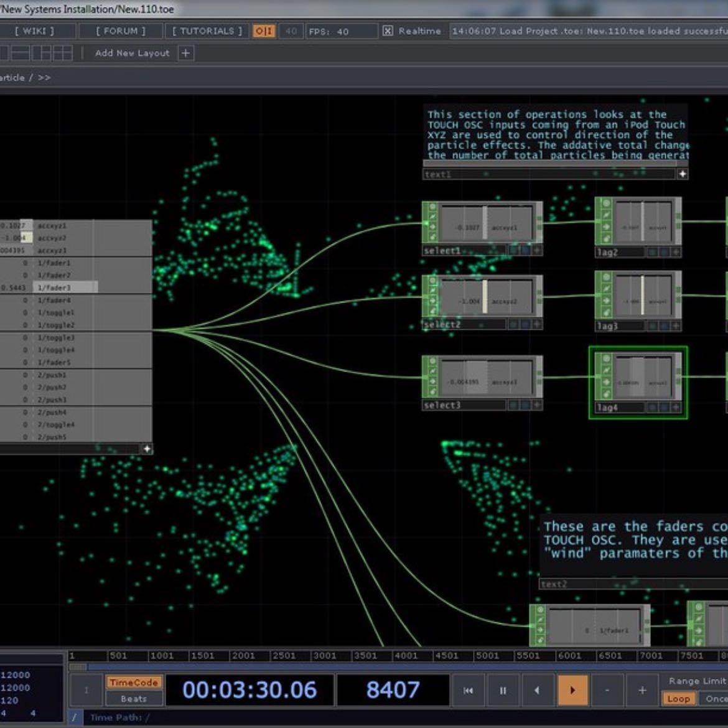The width and height of the screenshot is (728, 728).
Task: Switch time display to Beats
Action: pyautogui.click(x=134, y=698)
